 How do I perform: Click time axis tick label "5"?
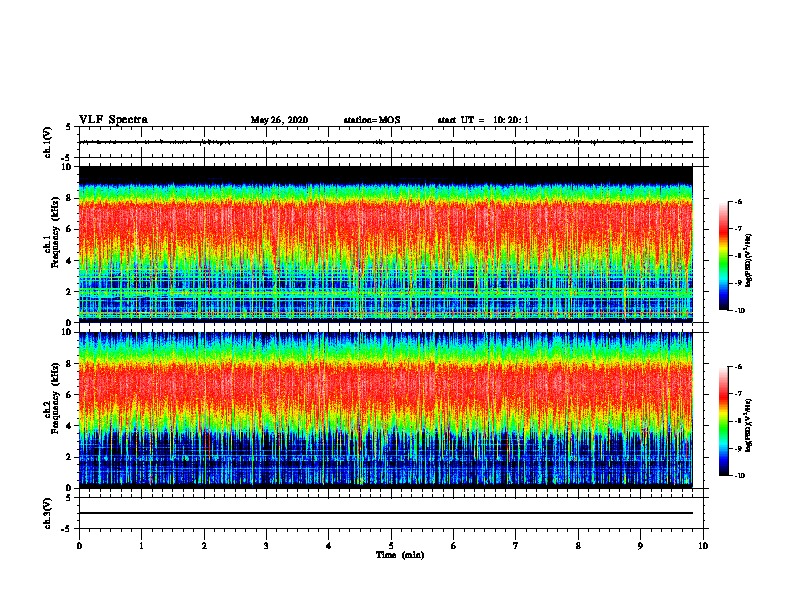(x=391, y=546)
